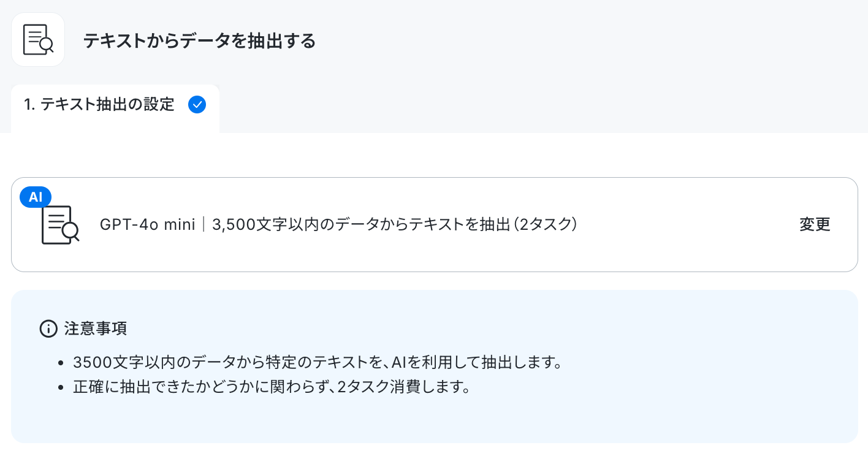This screenshot has height=456, width=868.
Task: Click the bullet point of the second note
Action: (60, 389)
